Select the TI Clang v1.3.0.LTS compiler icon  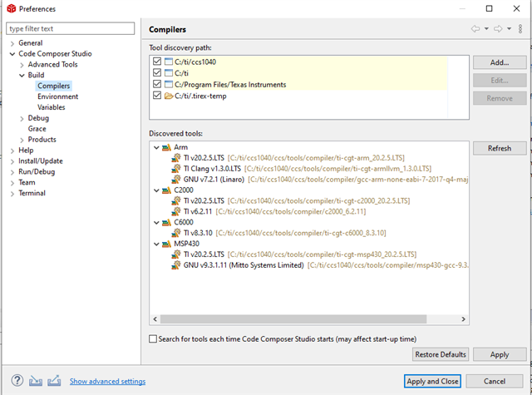pos(175,168)
